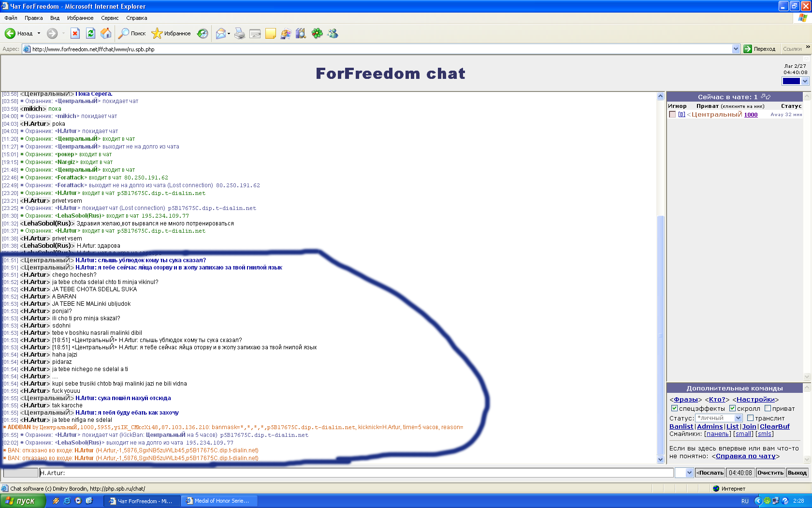Click the help question mark tray icon
The width and height of the screenshot is (812, 508).
coord(785,501)
